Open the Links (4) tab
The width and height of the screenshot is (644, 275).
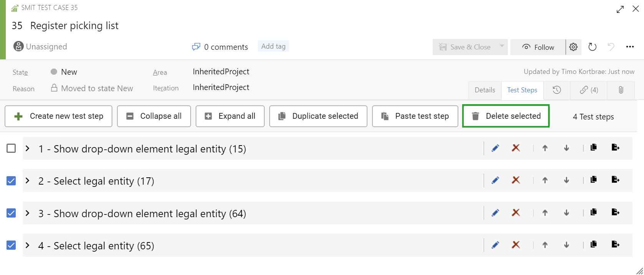(x=589, y=90)
